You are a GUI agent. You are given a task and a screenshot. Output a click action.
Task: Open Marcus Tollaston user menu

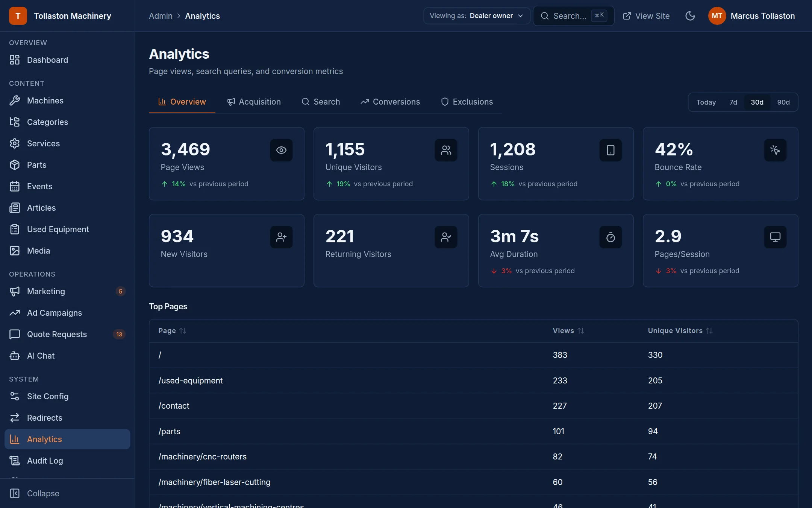752,16
